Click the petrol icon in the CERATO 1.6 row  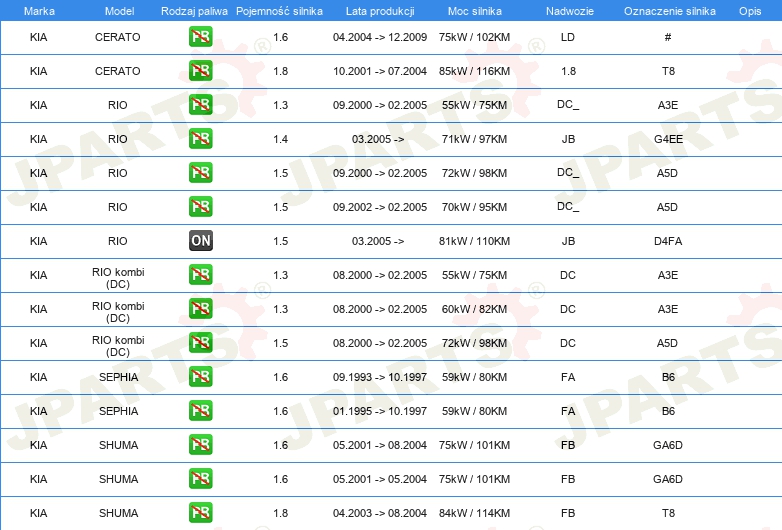tap(200, 37)
